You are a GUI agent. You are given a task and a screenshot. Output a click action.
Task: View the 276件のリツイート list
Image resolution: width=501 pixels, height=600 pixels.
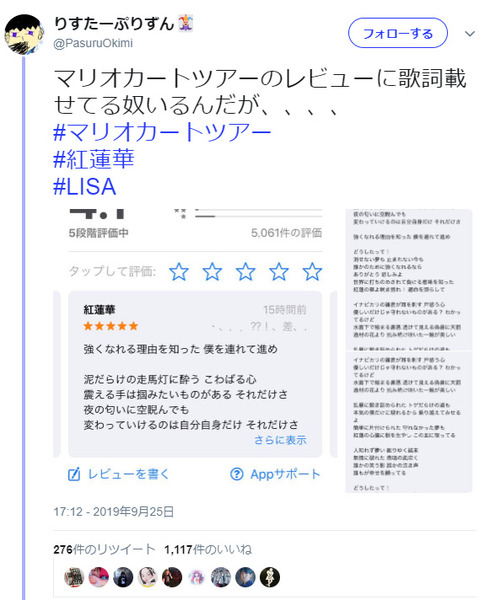104,549
